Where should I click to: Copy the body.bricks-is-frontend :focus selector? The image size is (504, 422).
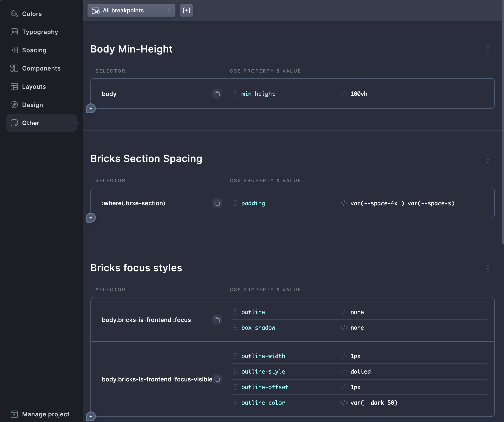click(217, 320)
